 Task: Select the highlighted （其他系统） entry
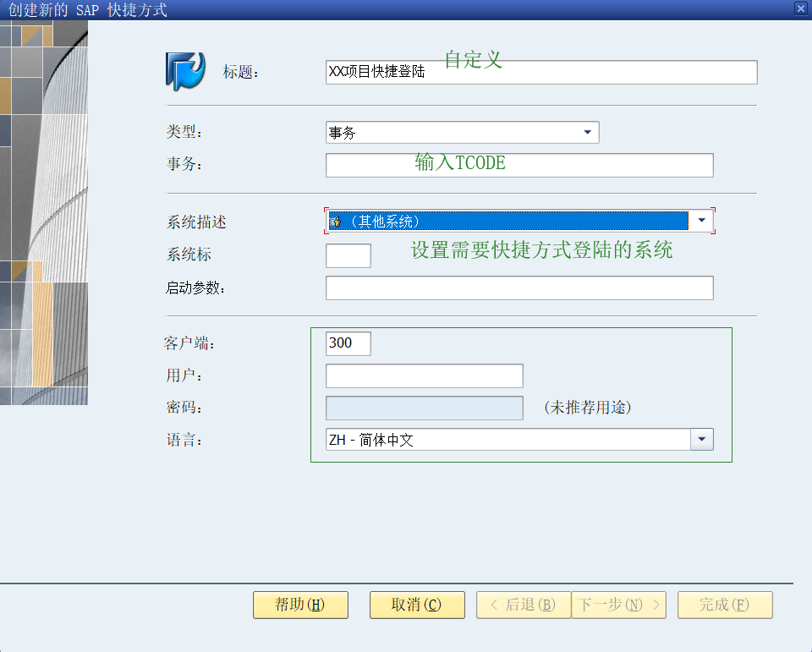pos(465,220)
